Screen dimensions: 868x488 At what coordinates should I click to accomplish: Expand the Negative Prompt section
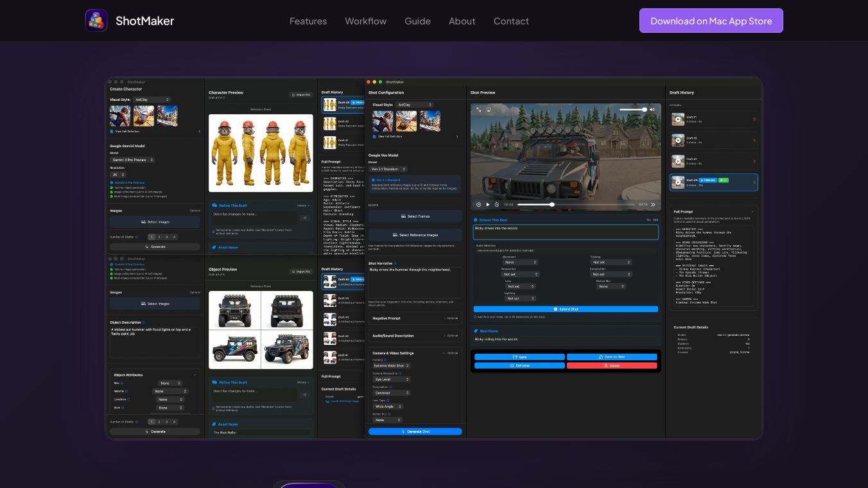pyautogui.click(x=415, y=318)
